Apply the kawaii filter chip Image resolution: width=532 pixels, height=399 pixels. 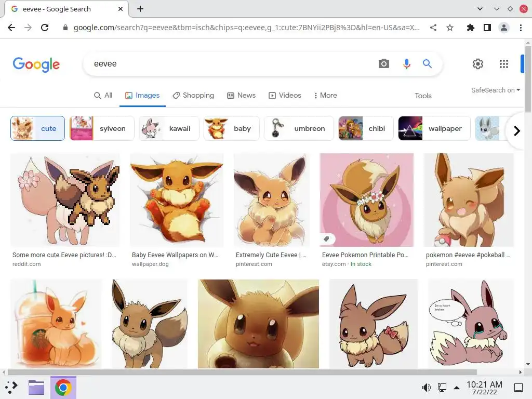(169, 128)
